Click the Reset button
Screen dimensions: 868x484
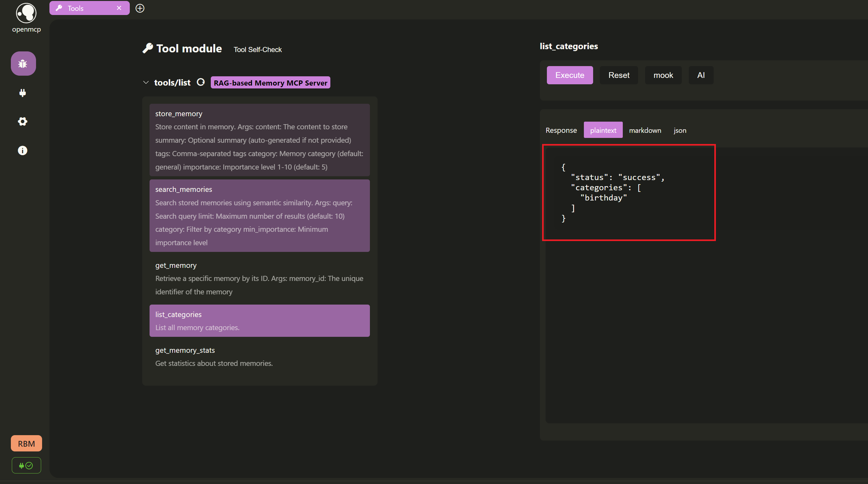pos(619,75)
